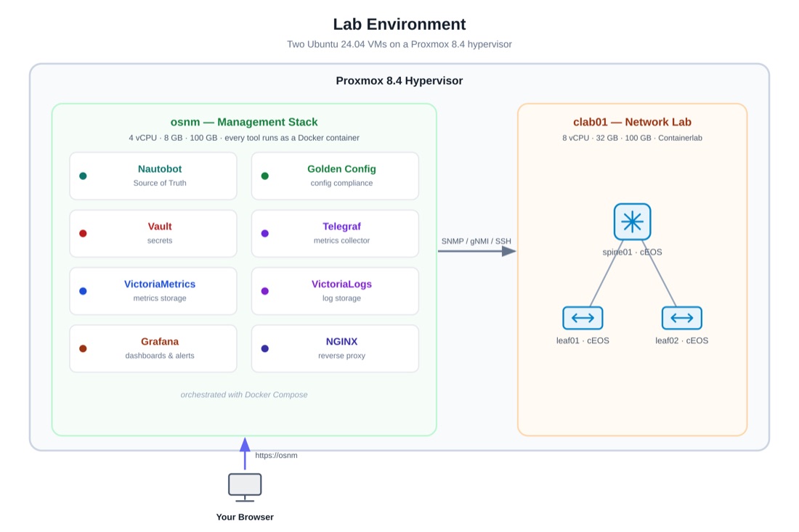The width and height of the screenshot is (799, 532).
Task: Click the https://osnm link label
Action: point(276,455)
